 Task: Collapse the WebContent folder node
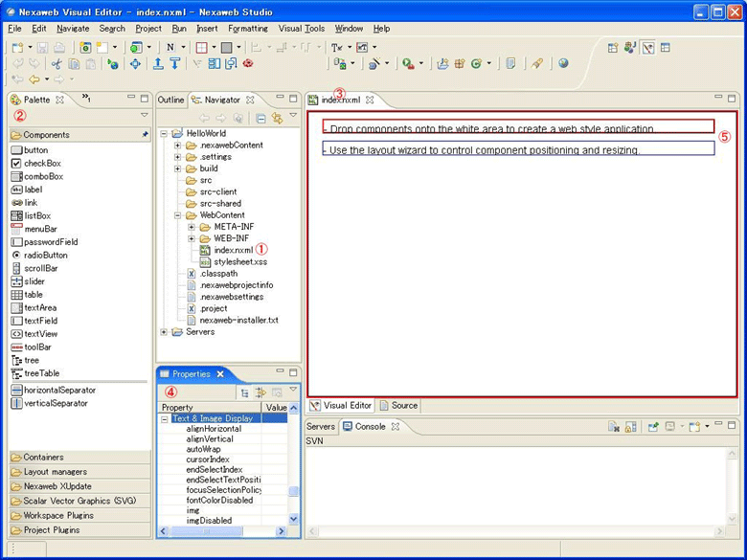click(x=177, y=215)
